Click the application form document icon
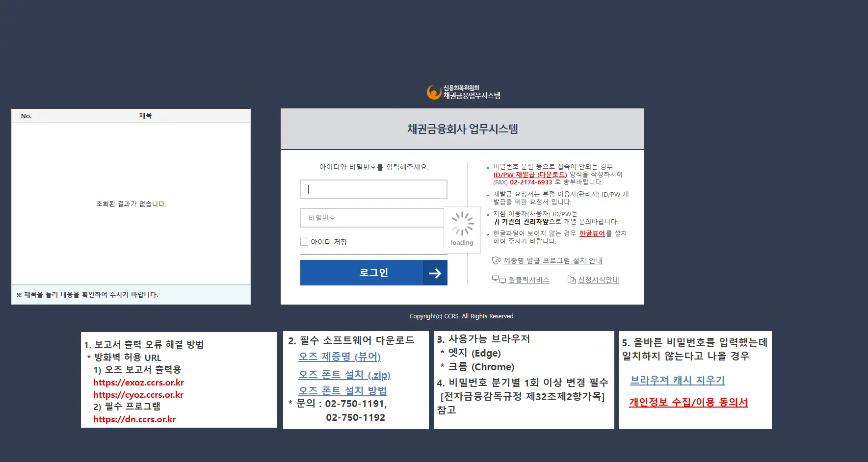Image resolution: width=868 pixels, height=462 pixels. click(x=571, y=280)
